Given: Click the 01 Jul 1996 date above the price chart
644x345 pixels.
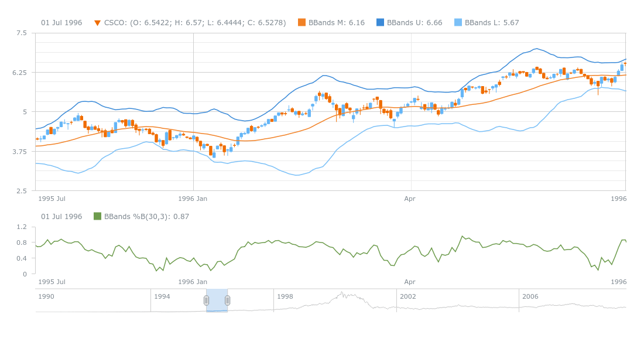Looking at the screenshot, I should point(61,23).
